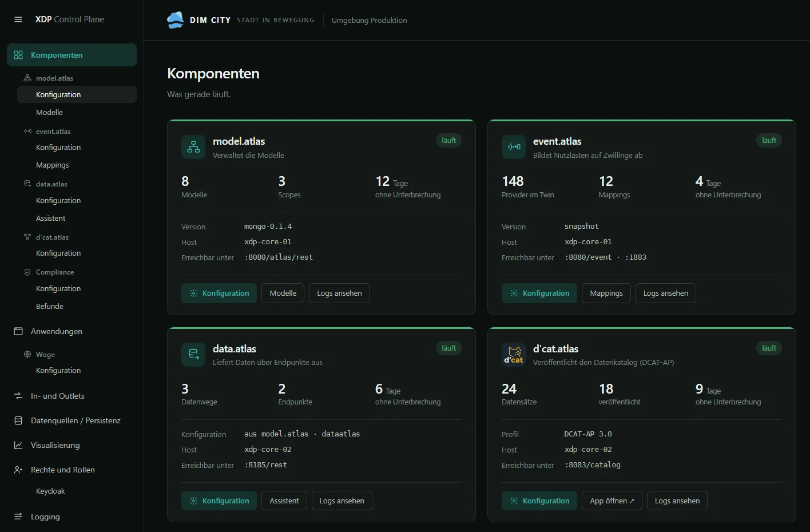Viewport: 810px width, 532px height.
Task: Click the DIM CITY cloud logo
Action: click(176, 20)
